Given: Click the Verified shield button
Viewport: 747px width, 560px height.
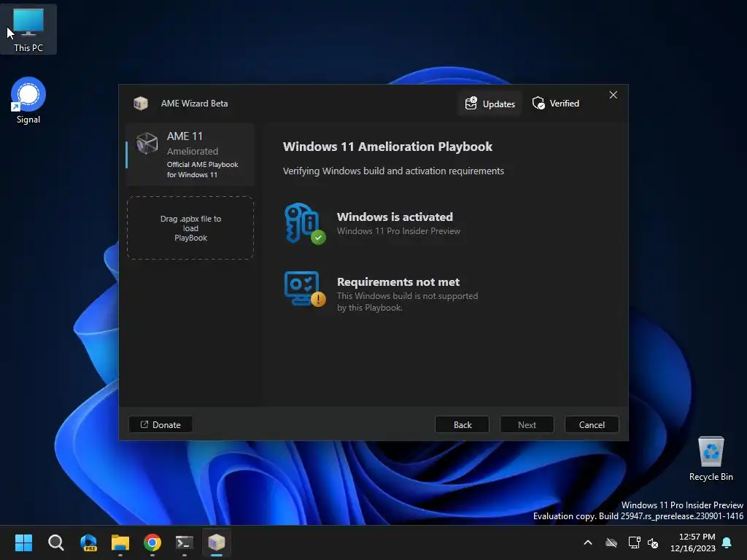Looking at the screenshot, I should point(555,104).
